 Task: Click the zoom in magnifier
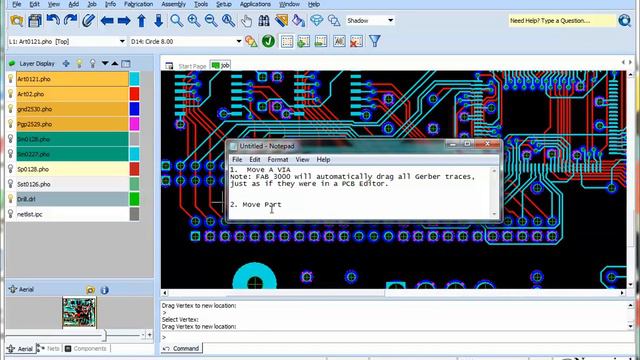pos(194,20)
